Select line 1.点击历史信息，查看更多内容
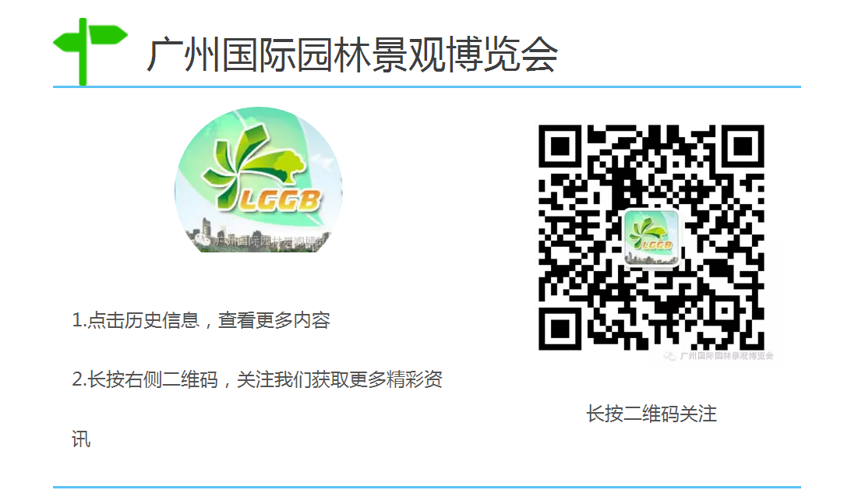This screenshot has height=504, width=851. tap(201, 320)
